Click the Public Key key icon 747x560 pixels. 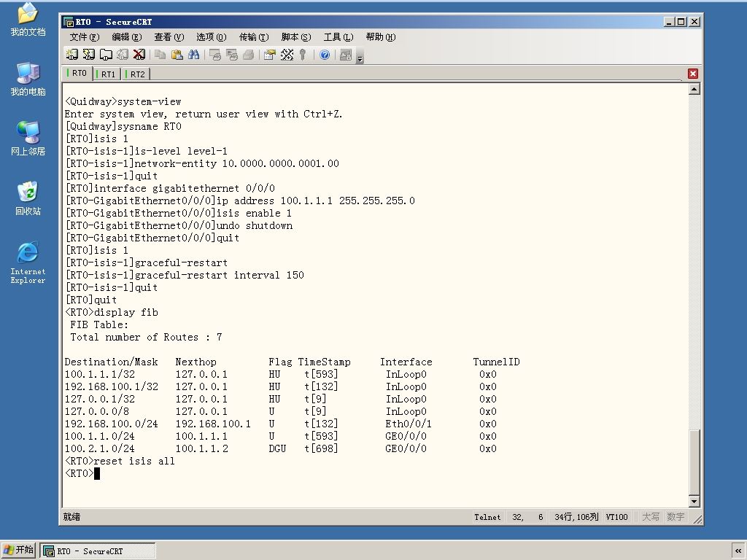(x=303, y=55)
